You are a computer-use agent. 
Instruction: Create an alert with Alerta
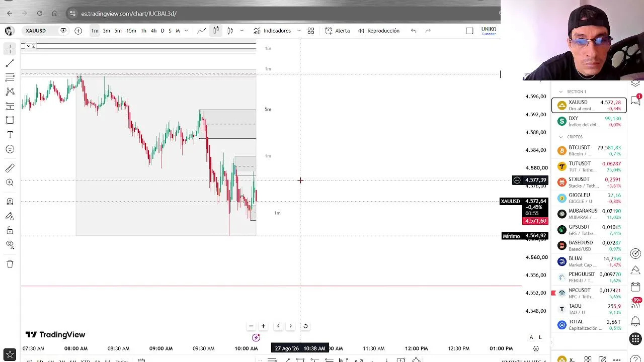pyautogui.click(x=337, y=31)
